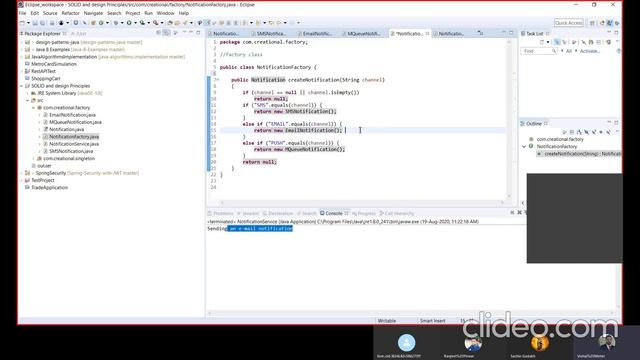Viewport: 640px width, 360px height.
Task: Select the TradeApplication project
Action: tap(49, 188)
